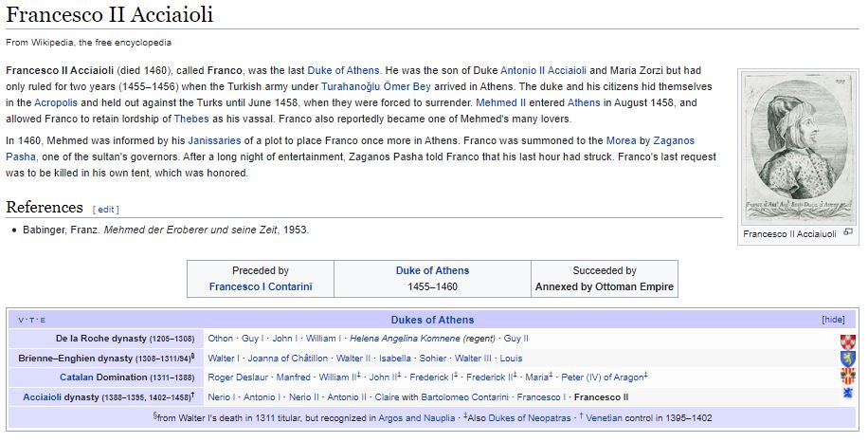This screenshot has height=442, width=868.
Task: Click the enlarge icon beside portrait caption
Action: click(847, 232)
